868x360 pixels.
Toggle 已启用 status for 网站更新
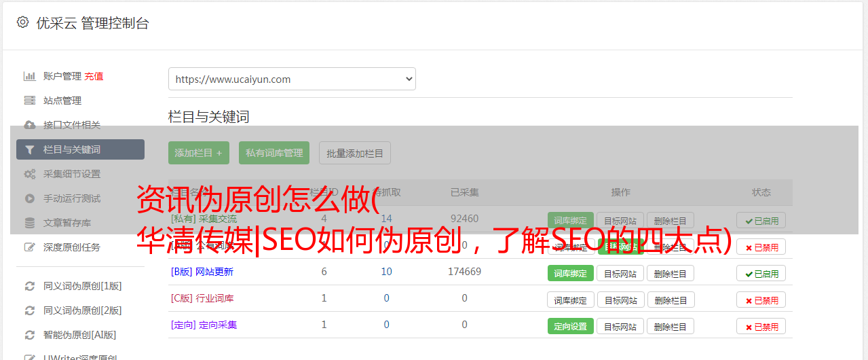point(761,273)
